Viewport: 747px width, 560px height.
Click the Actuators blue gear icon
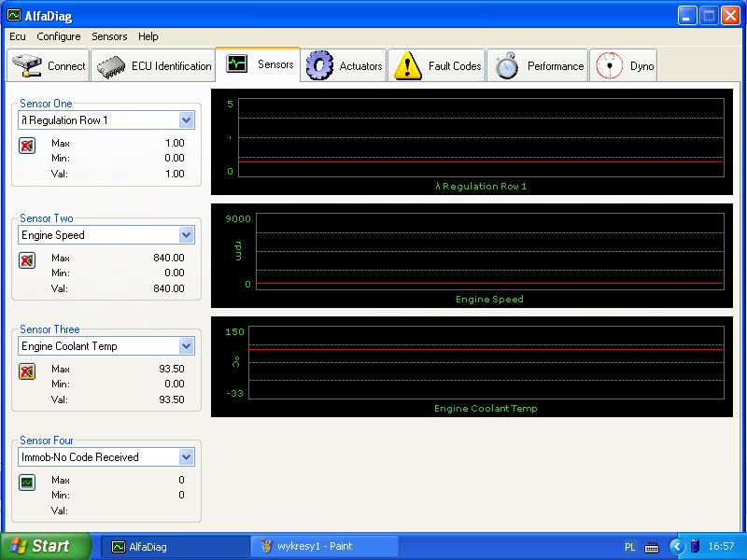pyautogui.click(x=319, y=65)
